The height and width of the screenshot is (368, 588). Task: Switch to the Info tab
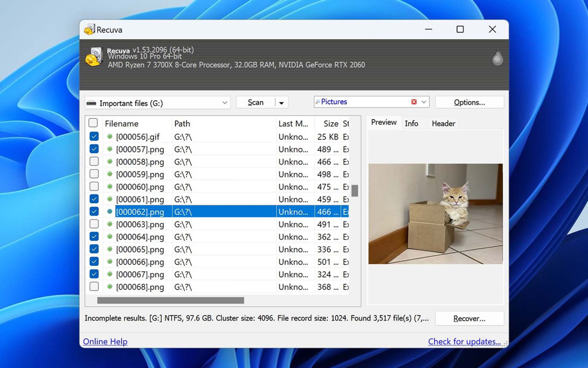(411, 123)
